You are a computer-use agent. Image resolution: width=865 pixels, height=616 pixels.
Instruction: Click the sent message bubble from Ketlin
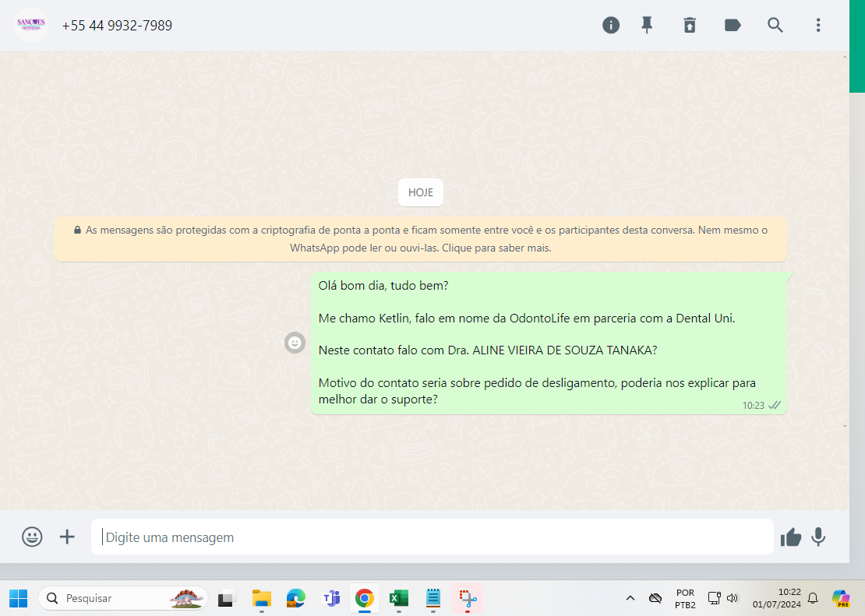(x=549, y=343)
